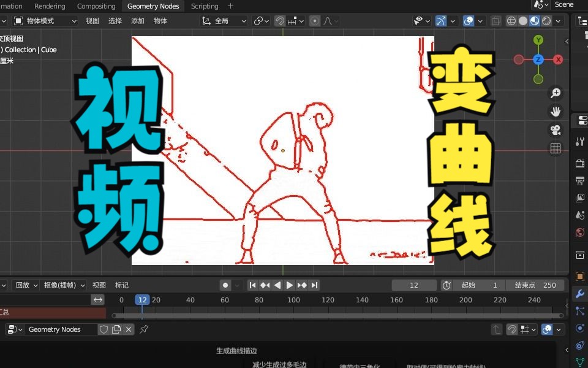Switch to wireframe viewport shading
The height and width of the screenshot is (368, 588).
pyautogui.click(x=511, y=21)
